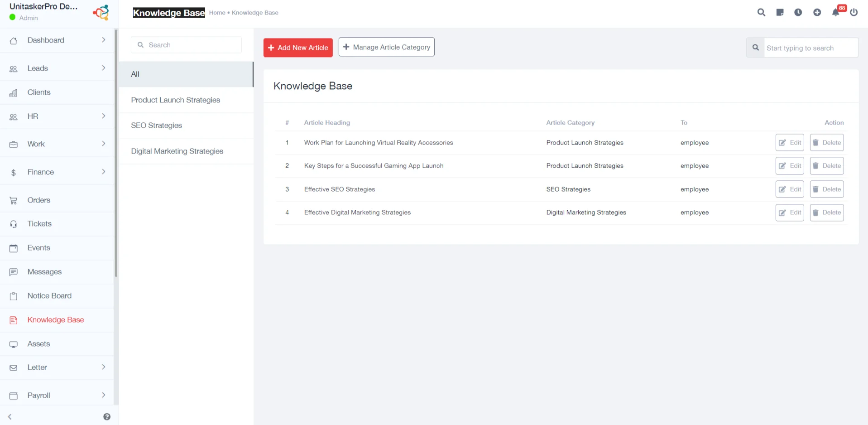
Task: Click the Messages chat icon in sidebar
Action: pyautogui.click(x=14, y=272)
